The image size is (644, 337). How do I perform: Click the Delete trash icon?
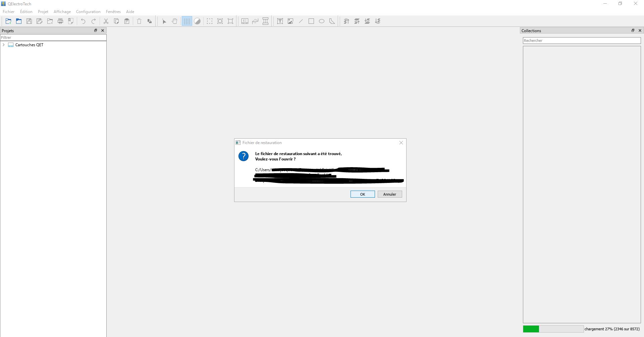click(139, 21)
